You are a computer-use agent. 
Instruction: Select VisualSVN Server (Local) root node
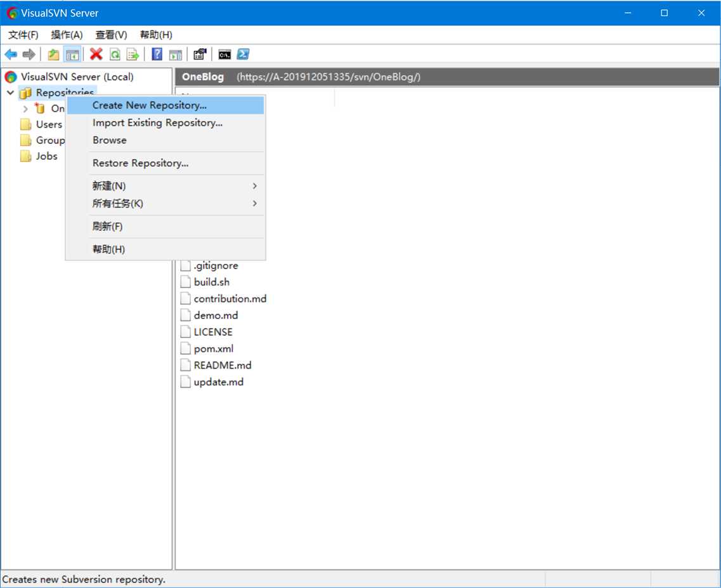coord(77,77)
